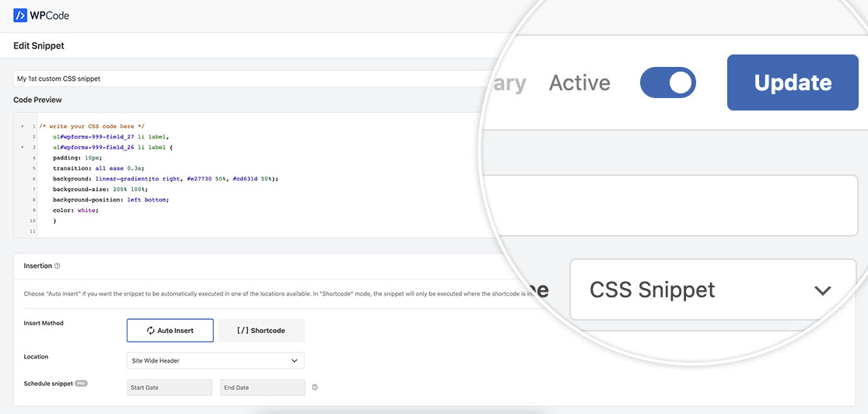Click the help icon beside Insertion
The width and height of the screenshot is (868, 414).
[x=58, y=266]
